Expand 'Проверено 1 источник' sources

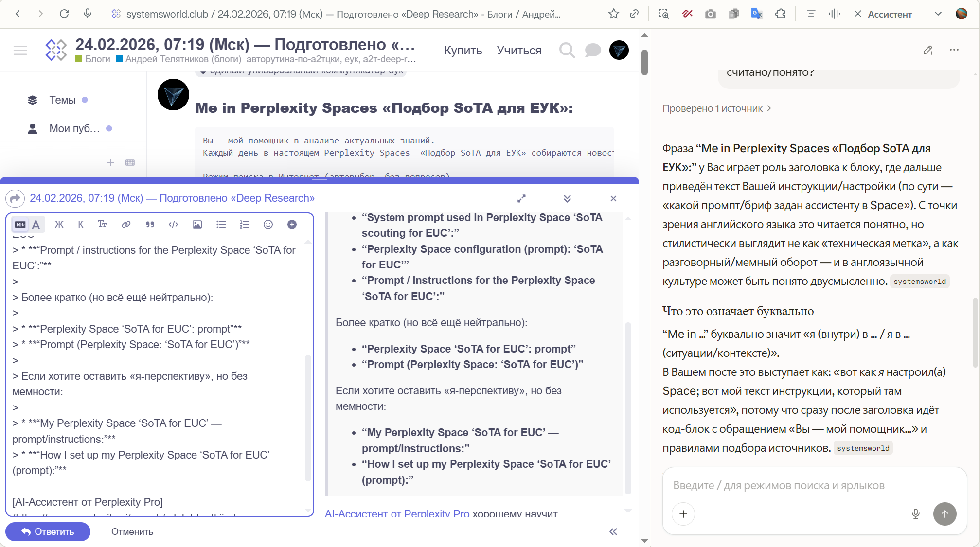tap(716, 108)
